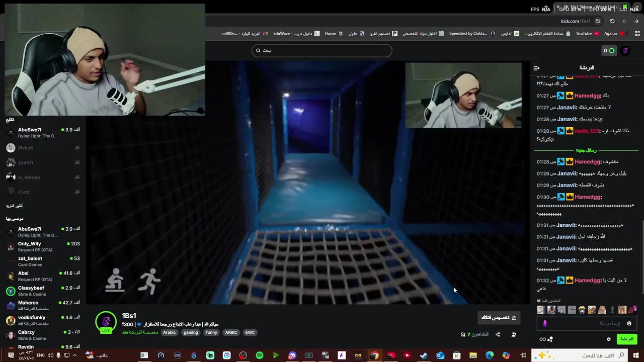Open Hamedgg username in chat at 01:32

588,281
